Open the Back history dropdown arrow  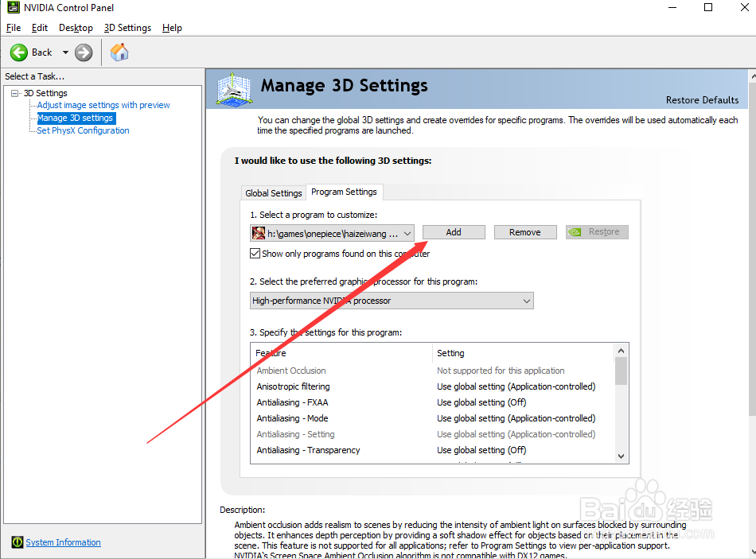click(65, 52)
